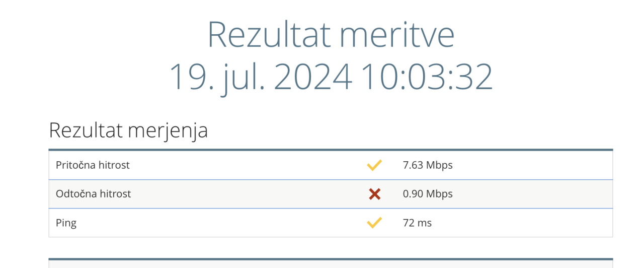Click the Mbps unit after 7.63

point(439,165)
